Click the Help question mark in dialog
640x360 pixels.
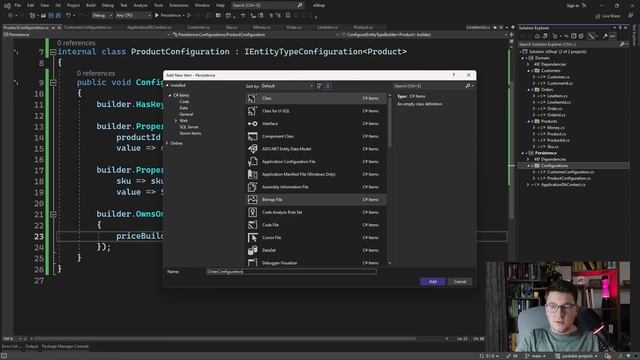click(453, 75)
